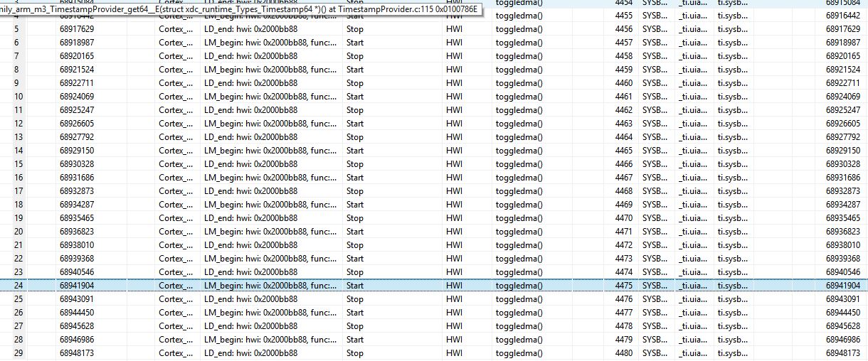The height and width of the screenshot is (361, 868).
Task: Select toggledma() in row 18
Action: pos(519,205)
